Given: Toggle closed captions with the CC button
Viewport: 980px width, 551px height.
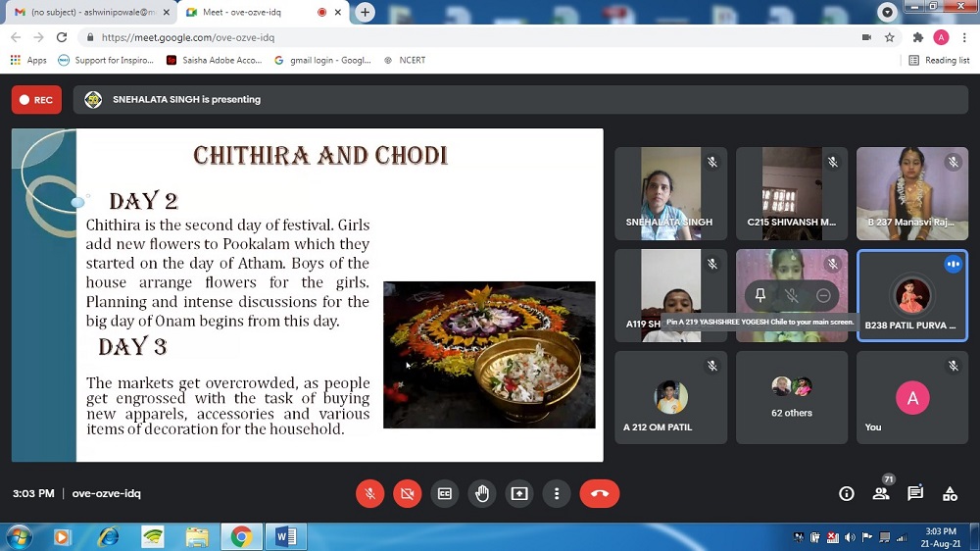Looking at the screenshot, I should [444, 493].
